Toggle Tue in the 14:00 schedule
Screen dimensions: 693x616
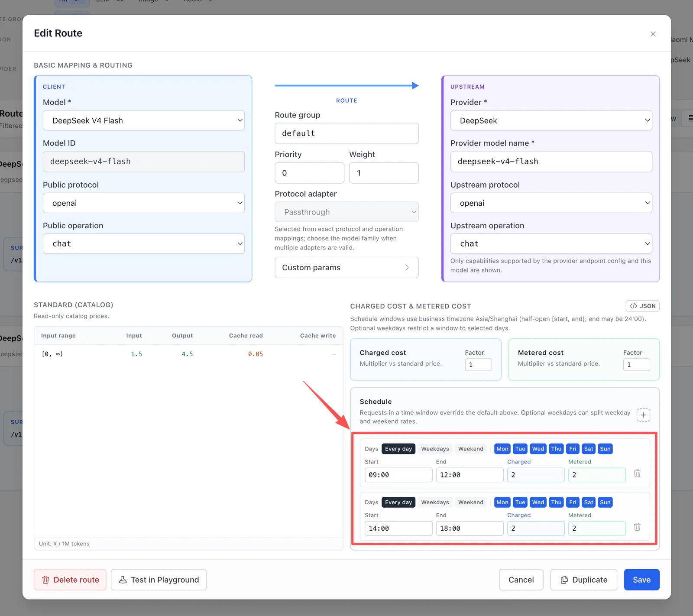click(x=520, y=502)
